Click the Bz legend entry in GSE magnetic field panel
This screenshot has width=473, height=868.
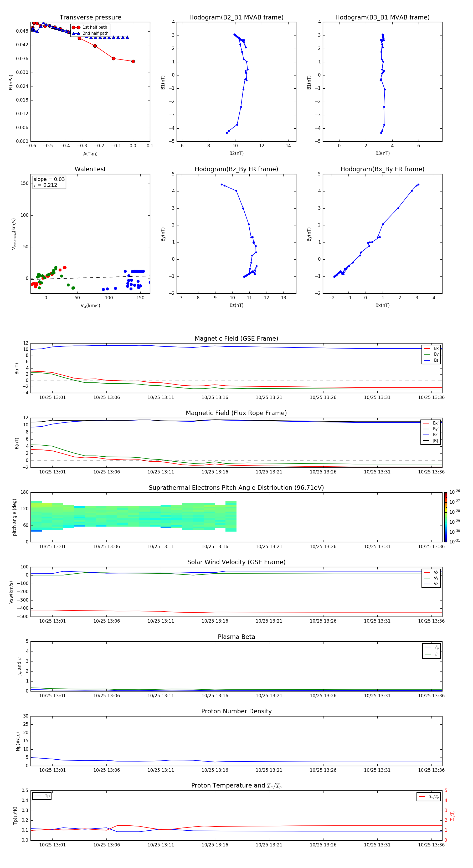click(431, 360)
